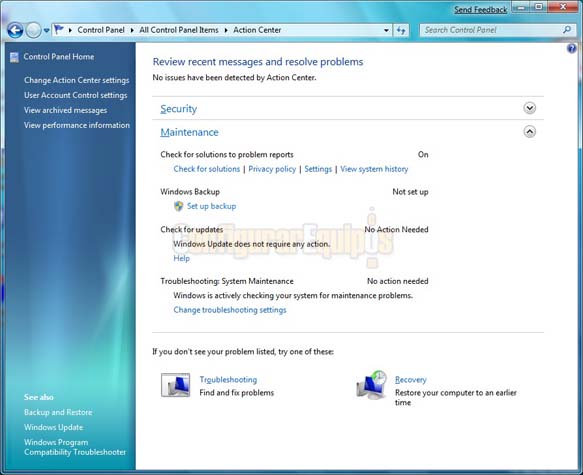Click All Control Panel Items breadcrumb
This screenshot has width=583, height=475.
tap(179, 30)
